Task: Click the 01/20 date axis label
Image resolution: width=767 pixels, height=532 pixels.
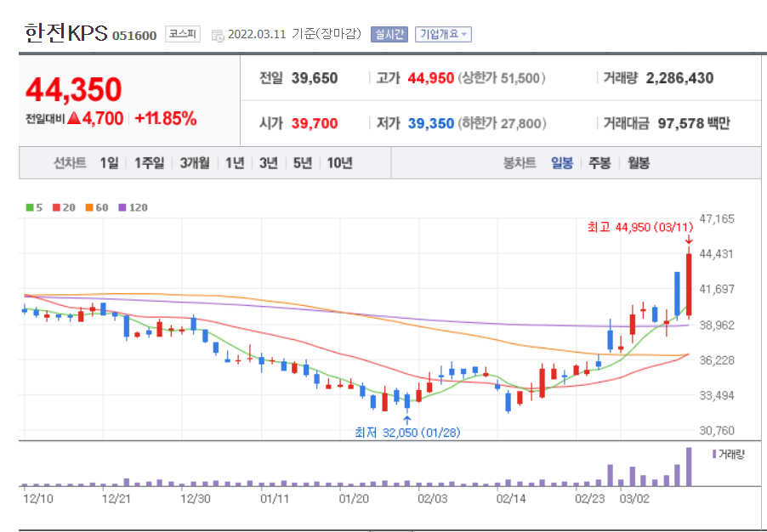Action: (354, 499)
